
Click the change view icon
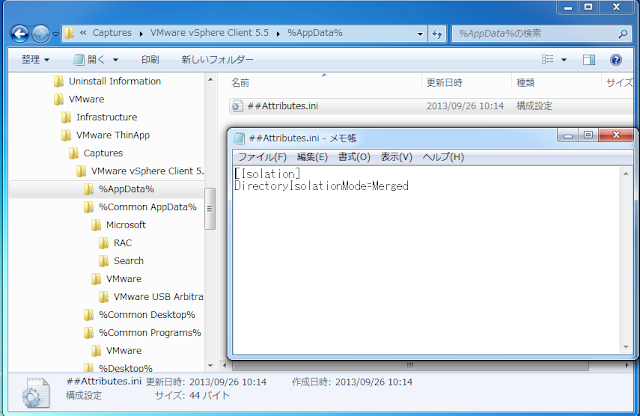click(547, 60)
